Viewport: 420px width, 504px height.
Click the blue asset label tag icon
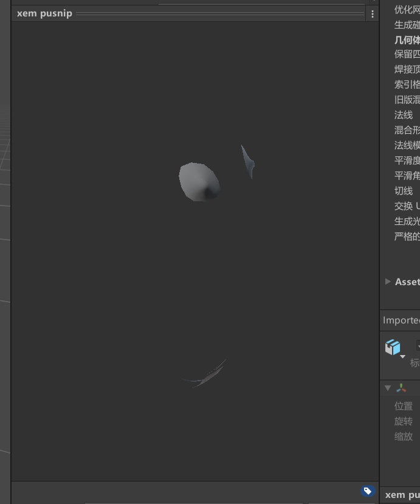coord(368,491)
